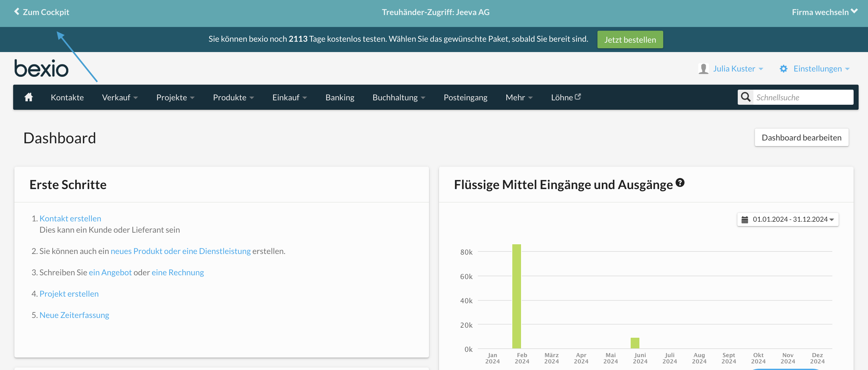Image resolution: width=868 pixels, height=370 pixels.
Task: Click the help question mark icon
Action: [680, 183]
